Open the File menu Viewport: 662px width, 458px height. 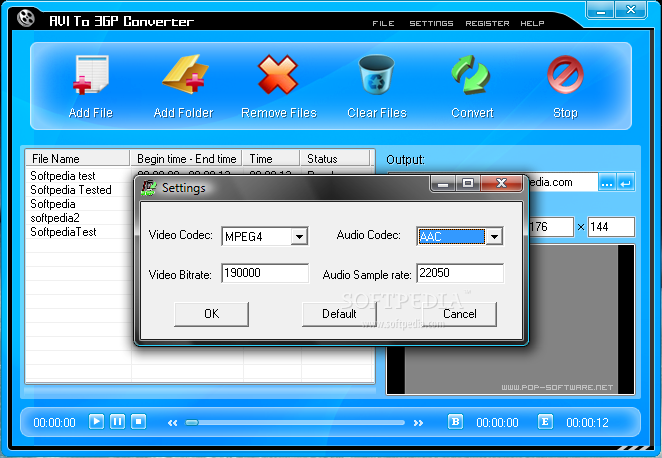[x=383, y=23]
